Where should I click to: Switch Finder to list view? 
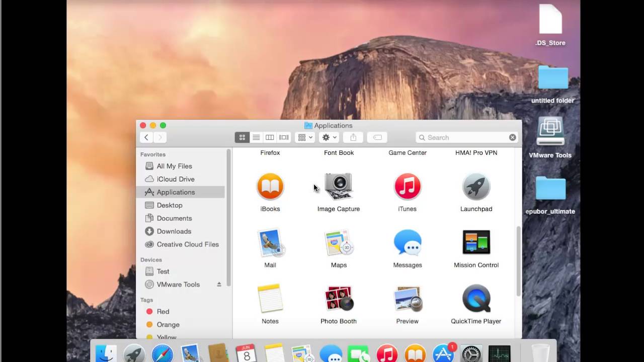coord(256,137)
